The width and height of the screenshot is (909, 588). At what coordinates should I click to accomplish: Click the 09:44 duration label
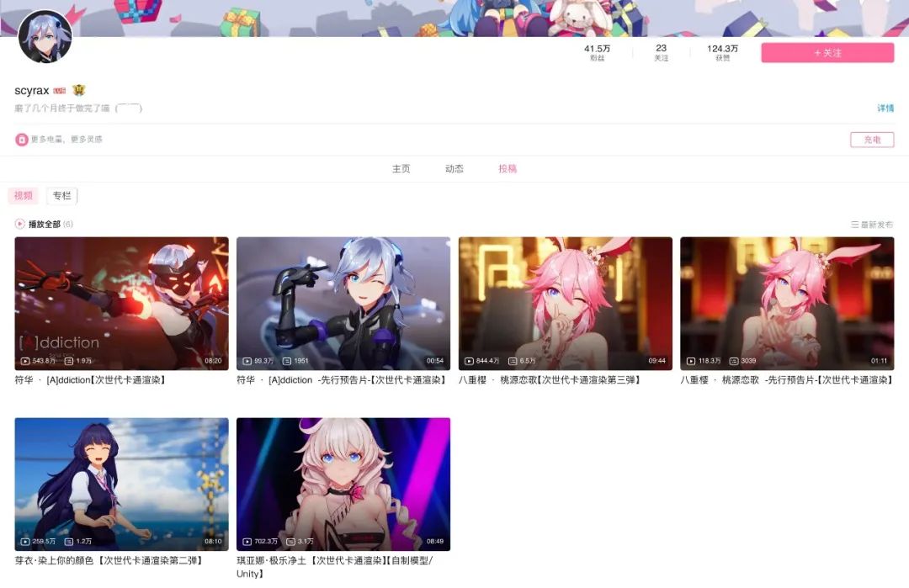(656, 361)
